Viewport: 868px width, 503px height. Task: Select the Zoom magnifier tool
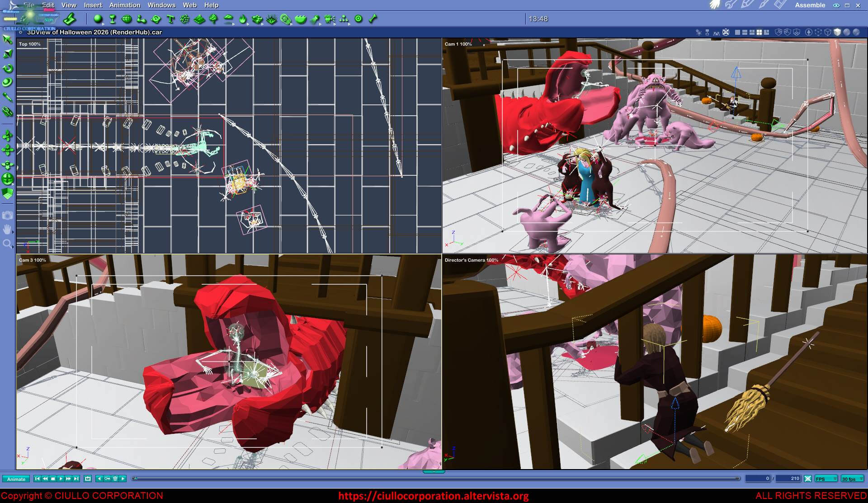[x=8, y=244]
